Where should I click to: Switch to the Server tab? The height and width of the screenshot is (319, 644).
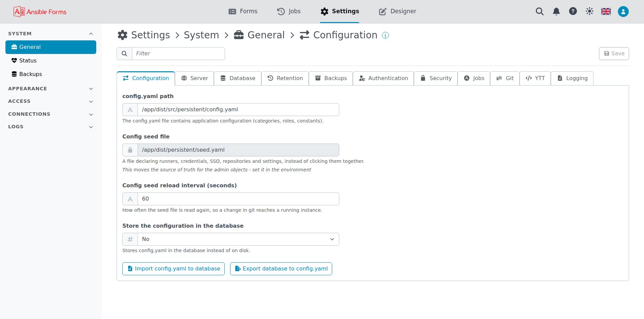pos(194,78)
